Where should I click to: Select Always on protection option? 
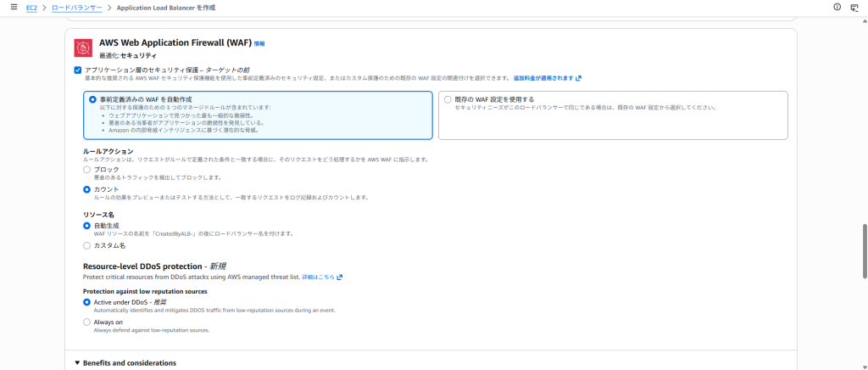point(86,322)
